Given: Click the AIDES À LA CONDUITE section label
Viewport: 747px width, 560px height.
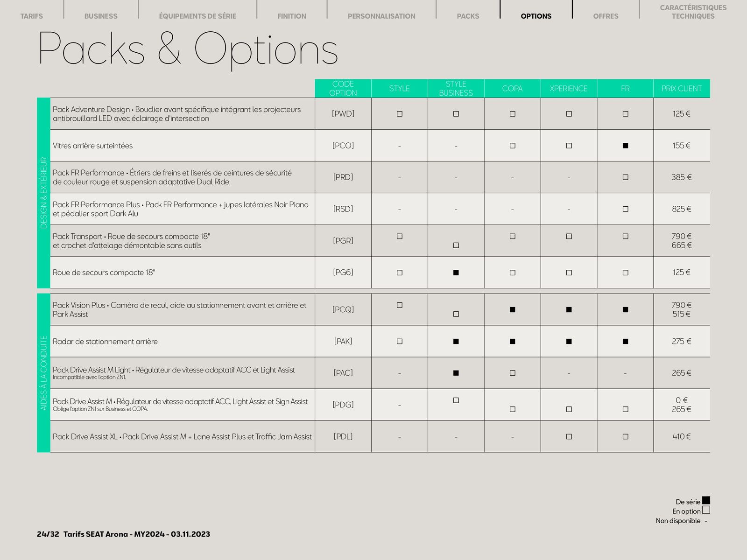Looking at the screenshot, I should (x=43, y=373).
